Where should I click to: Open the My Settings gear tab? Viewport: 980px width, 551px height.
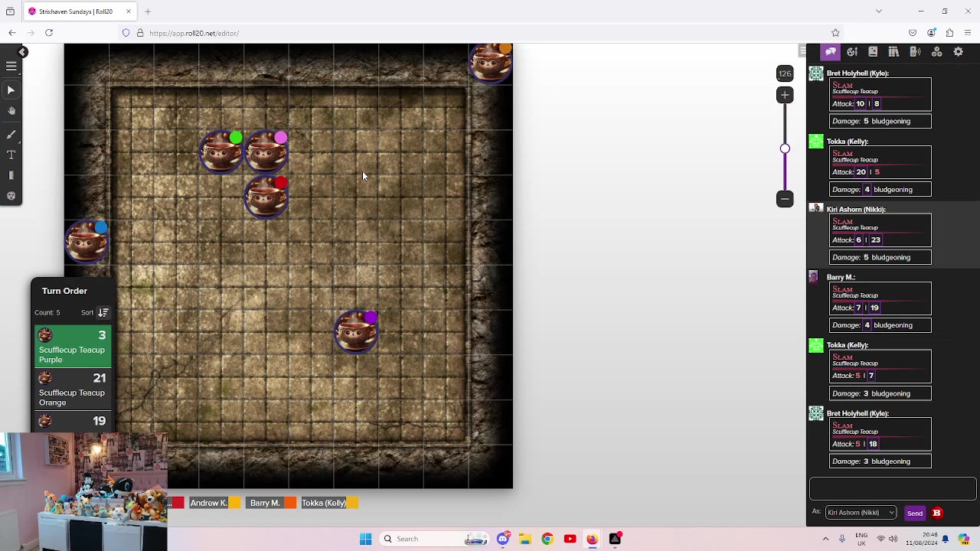[958, 51]
